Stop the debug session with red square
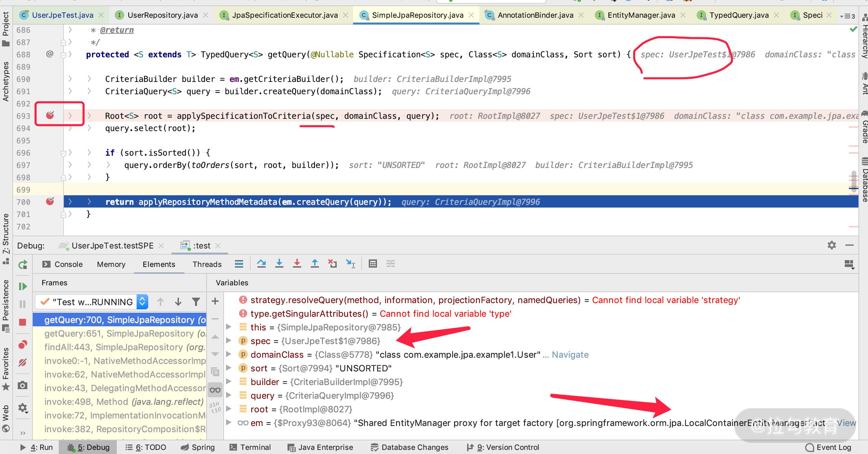 pyautogui.click(x=23, y=322)
